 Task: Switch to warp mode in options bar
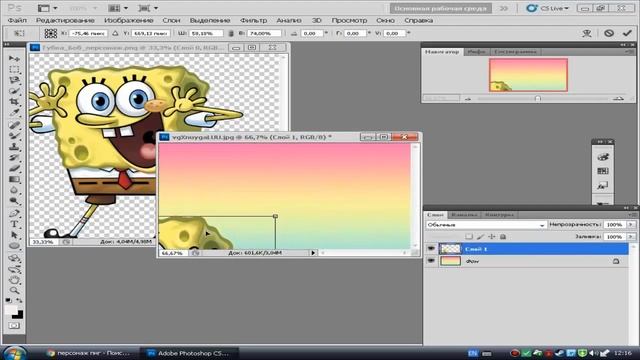(587, 33)
